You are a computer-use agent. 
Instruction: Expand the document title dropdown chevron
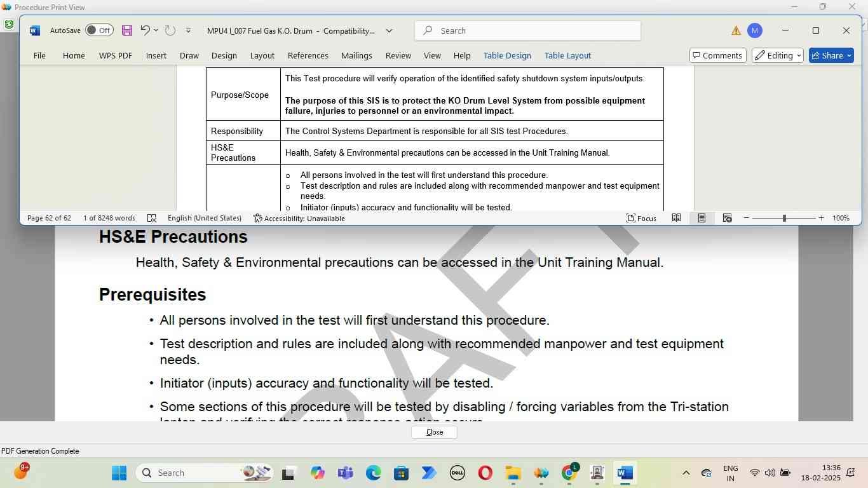(389, 30)
